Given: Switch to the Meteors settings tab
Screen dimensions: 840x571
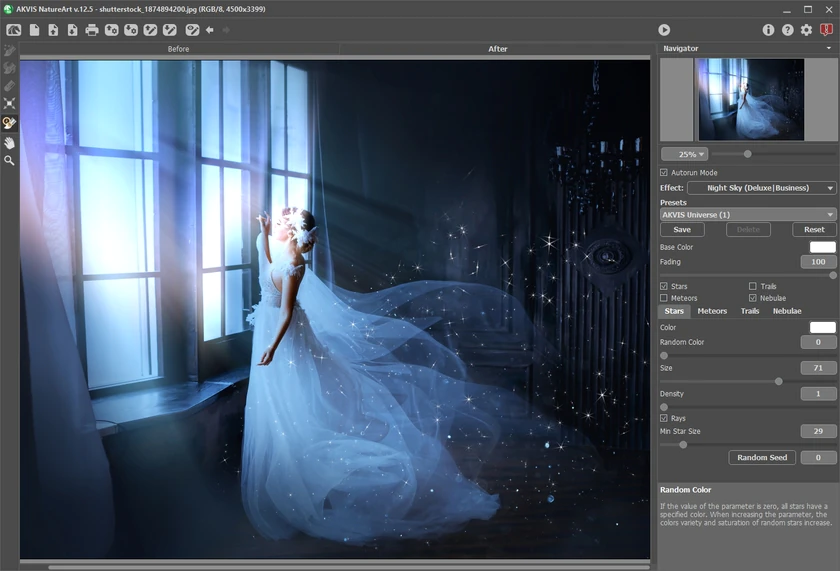Looking at the screenshot, I should pos(712,311).
